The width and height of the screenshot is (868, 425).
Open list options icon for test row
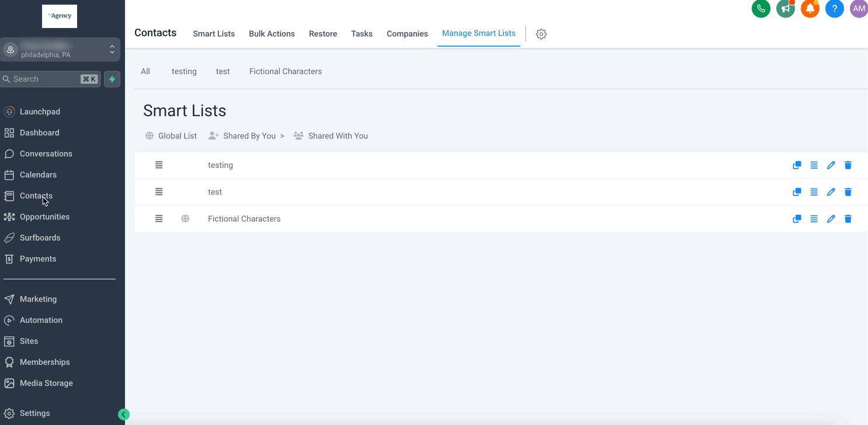(814, 192)
